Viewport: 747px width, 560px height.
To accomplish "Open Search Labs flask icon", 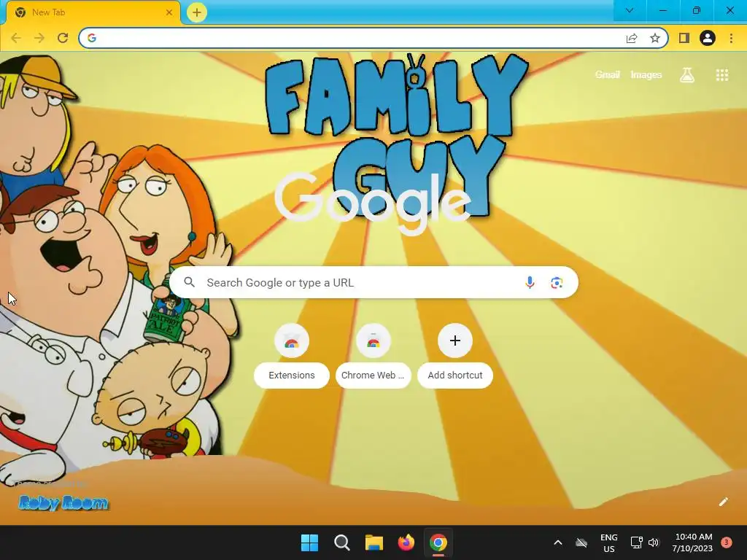I will (x=687, y=75).
